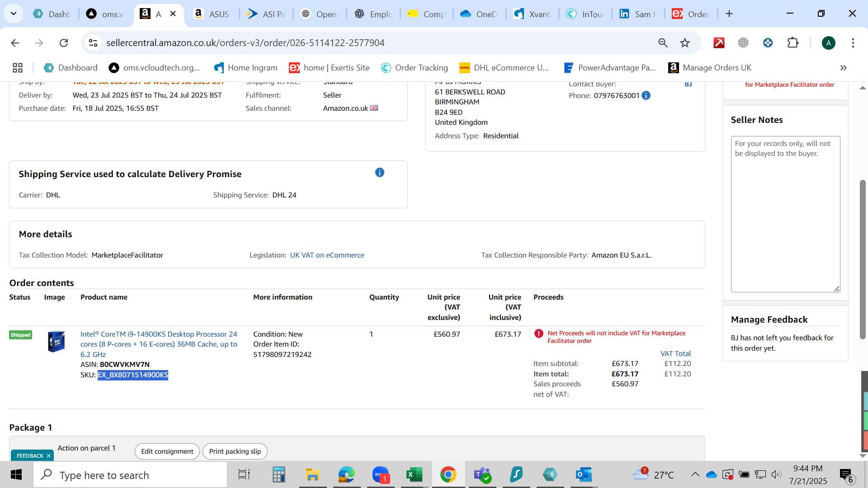Click the browser forward arrow

coord(39,43)
